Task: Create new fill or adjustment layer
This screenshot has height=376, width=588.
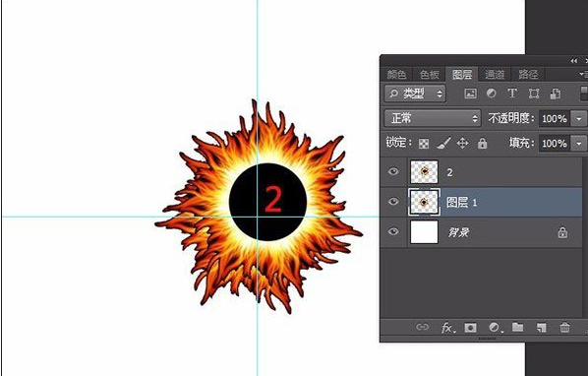Action: pyautogui.click(x=496, y=328)
